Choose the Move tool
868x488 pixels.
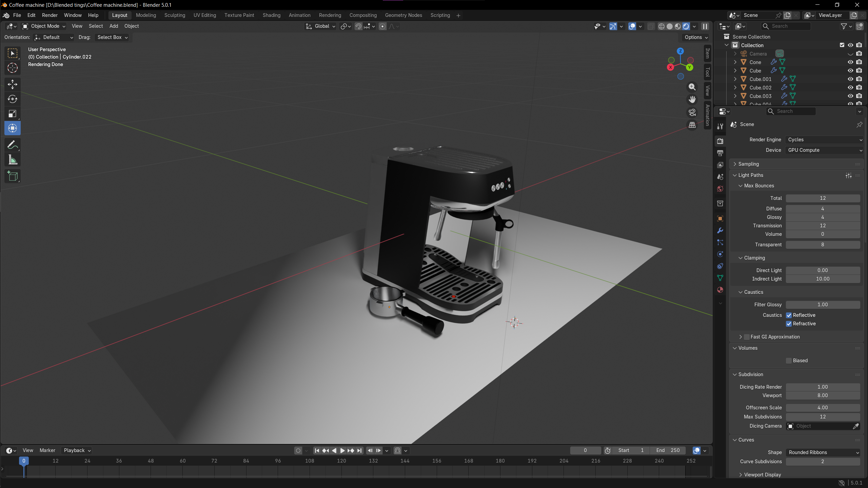point(13,84)
